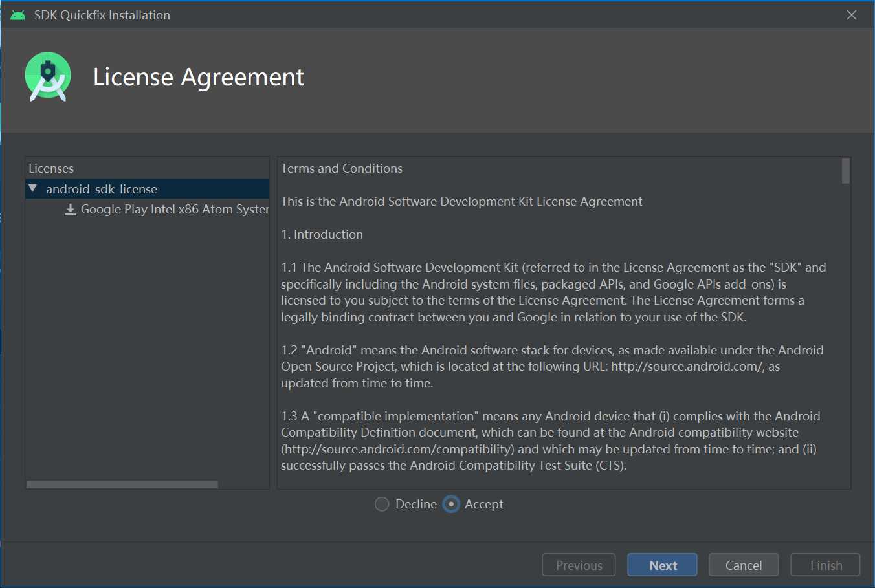The width and height of the screenshot is (875, 588).
Task: Click the License Agreement page title
Action: click(x=199, y=77)
